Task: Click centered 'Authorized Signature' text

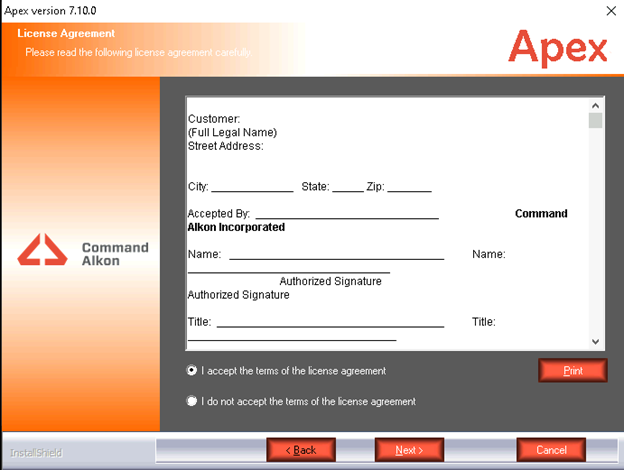Action: [x=330, y=281]
